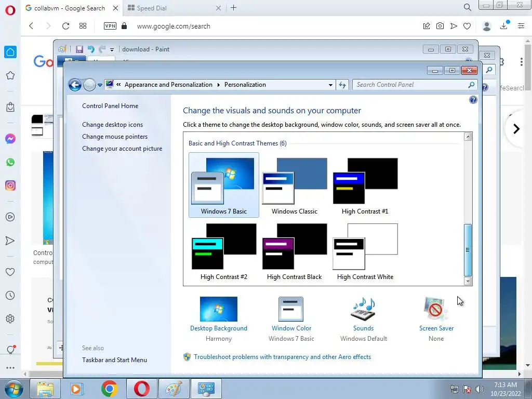Open Chrome from taskbar
532x399 pixels.
109,389
